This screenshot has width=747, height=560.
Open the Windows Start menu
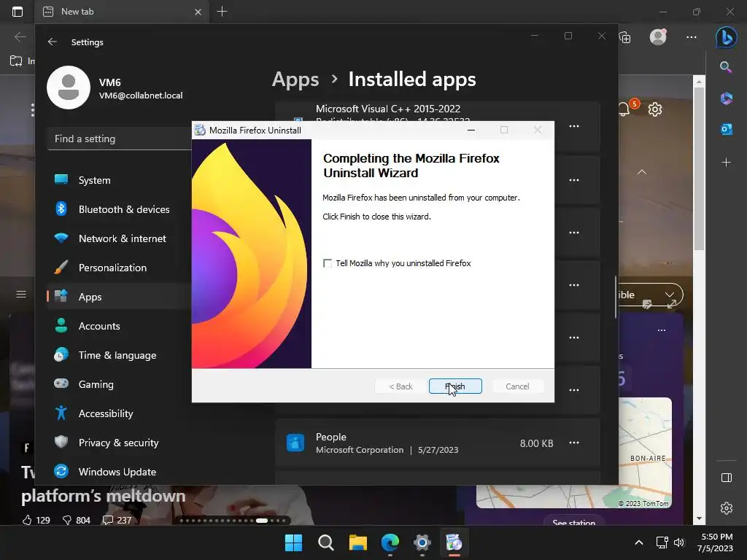[293, 542]
